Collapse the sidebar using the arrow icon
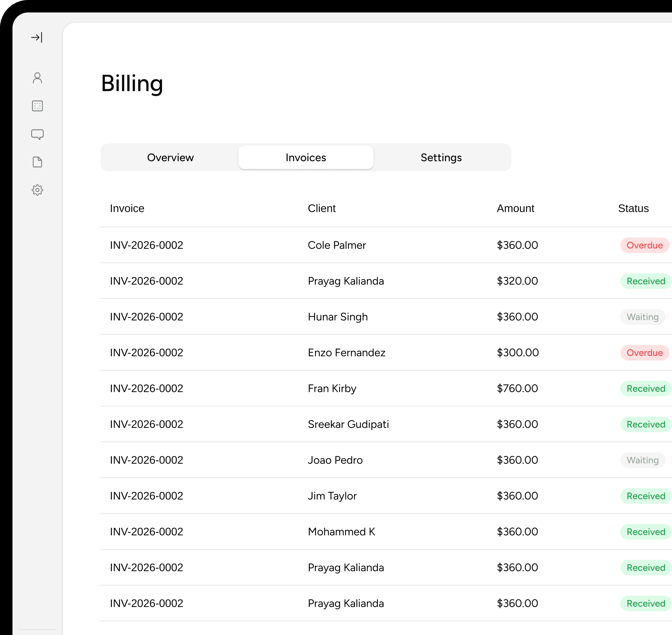The height and width of the screenshot is (635, 672). [37, 38]
